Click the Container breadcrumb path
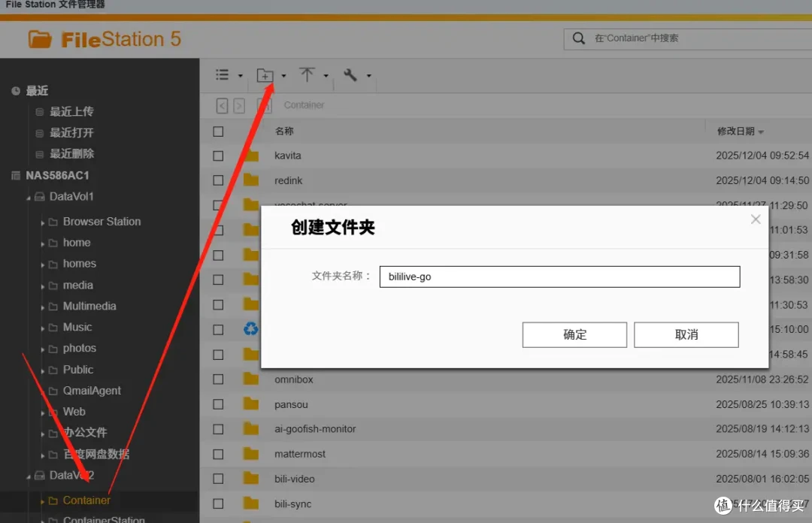 point(304,105)
